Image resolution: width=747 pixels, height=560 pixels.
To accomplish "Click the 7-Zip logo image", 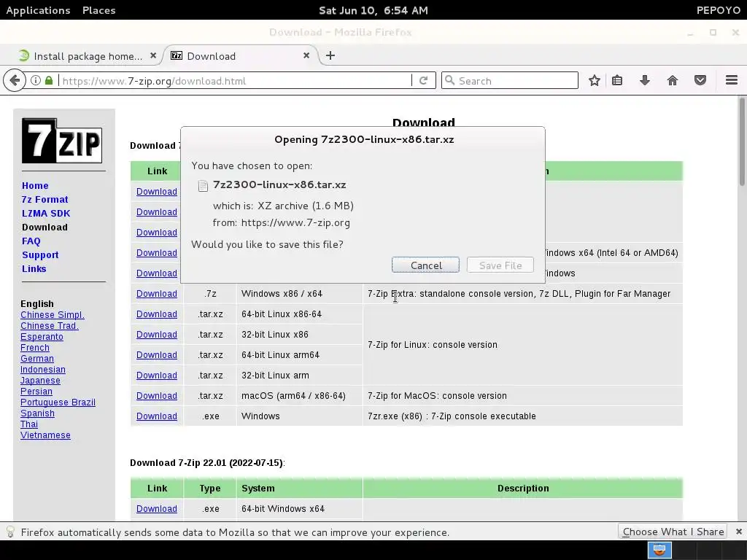I will 62,141.
